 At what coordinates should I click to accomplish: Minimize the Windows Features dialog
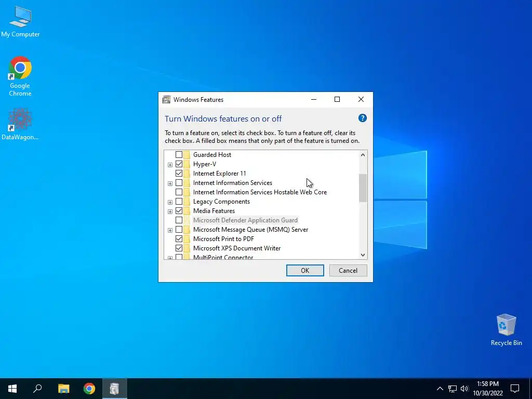(x=314, y=99)
